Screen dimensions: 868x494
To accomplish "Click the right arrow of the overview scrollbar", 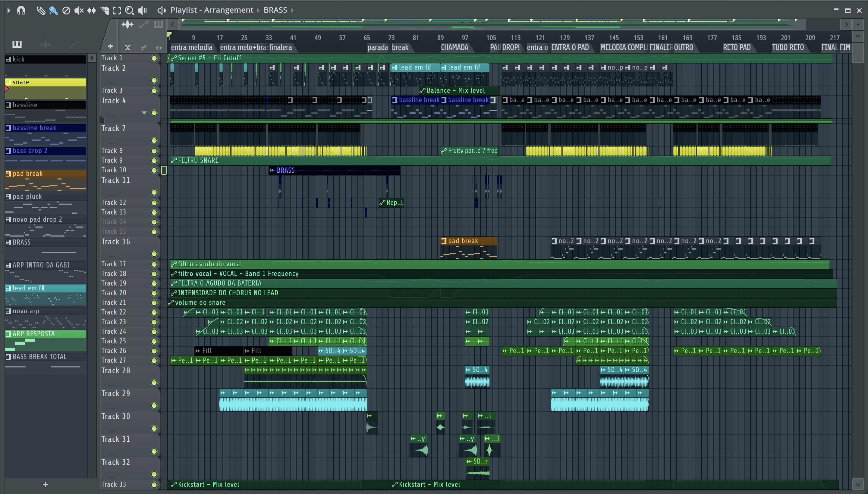I will coord(846,24).
